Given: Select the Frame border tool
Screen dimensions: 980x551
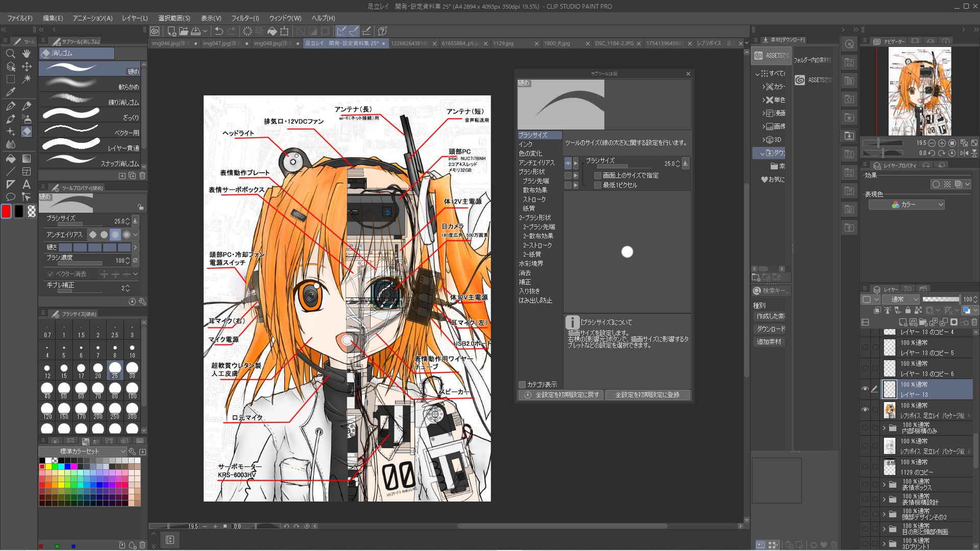Looking at the screenshot, I should pyautogui.click(x=27, y=171).
